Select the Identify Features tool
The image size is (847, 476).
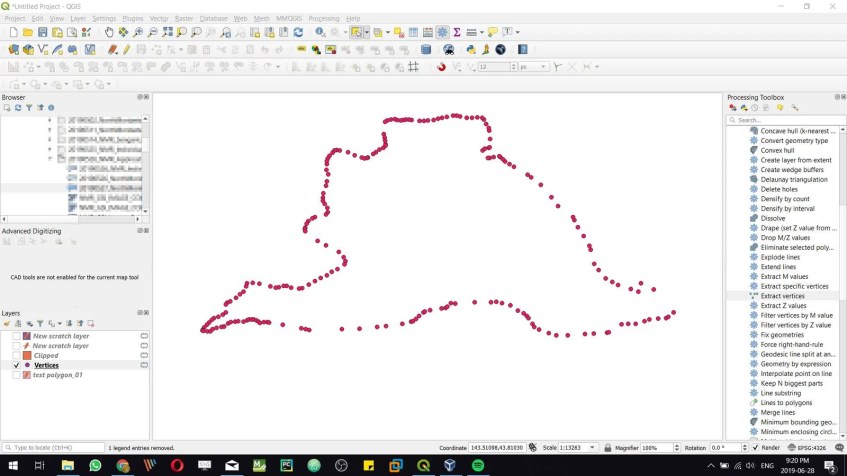click(x=320, y=32)
